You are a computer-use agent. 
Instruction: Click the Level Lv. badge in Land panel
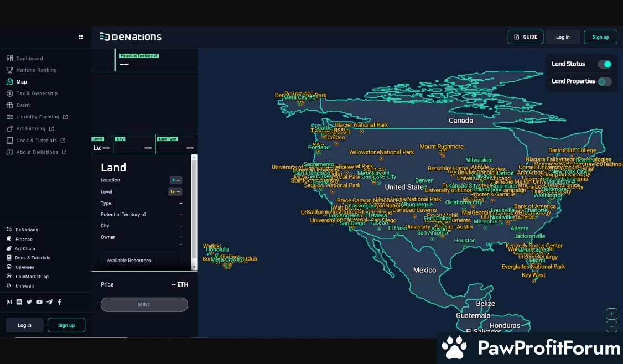pos(175,191)
